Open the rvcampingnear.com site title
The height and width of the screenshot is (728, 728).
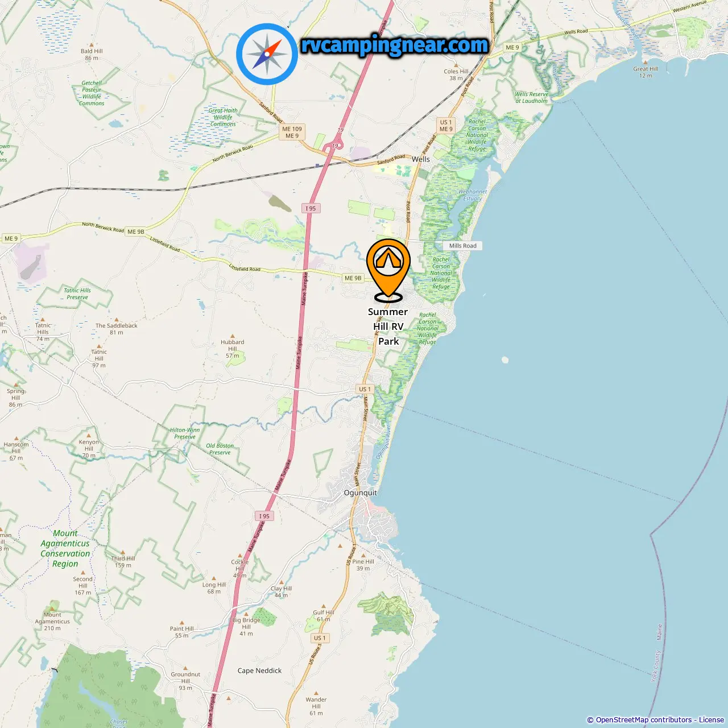coord(395,45)
